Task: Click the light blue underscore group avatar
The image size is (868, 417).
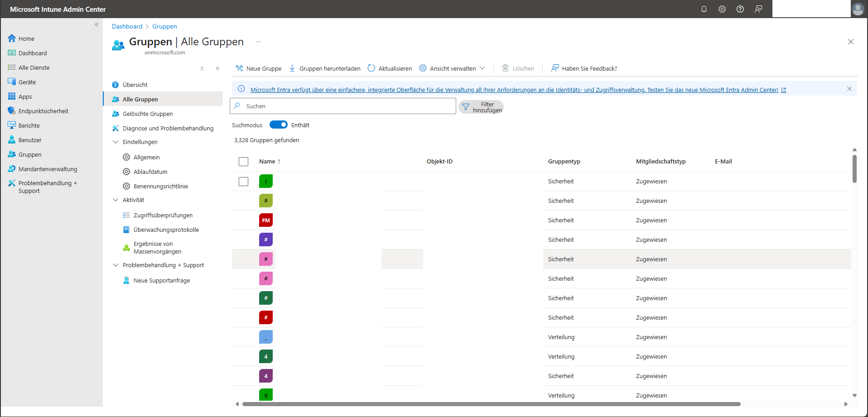Action: (266, 337)
